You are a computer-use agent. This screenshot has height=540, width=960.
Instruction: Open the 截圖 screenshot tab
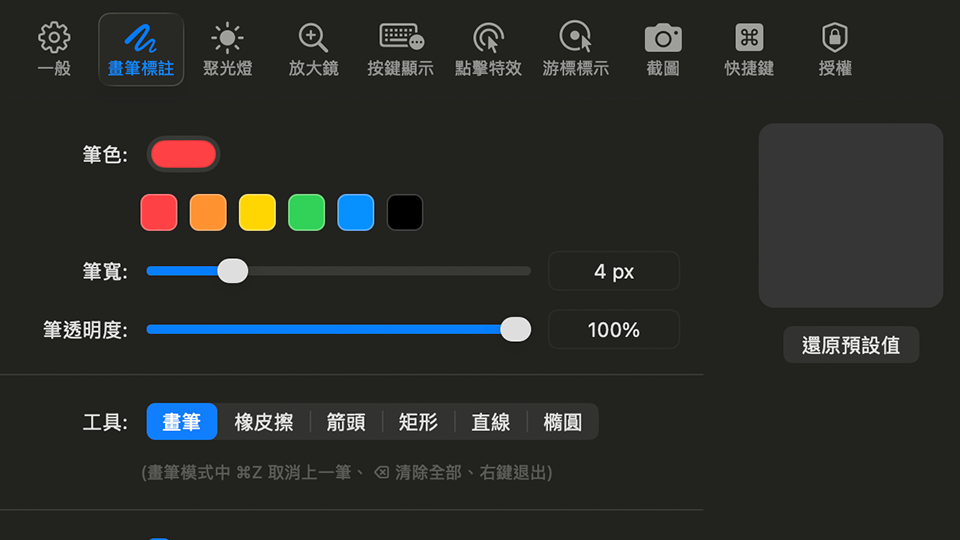(x=663, y=50)
